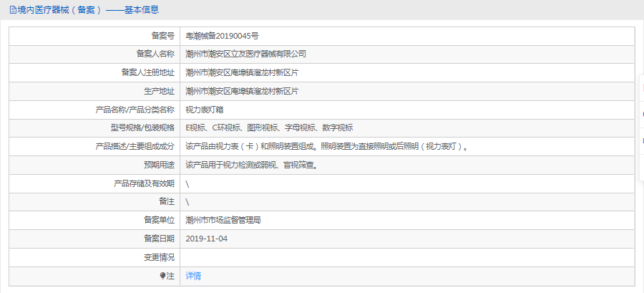Click the company name 潮州市潮安区立友医疗器械有限公司
The image size is (644, 293).
coord(245,54)
